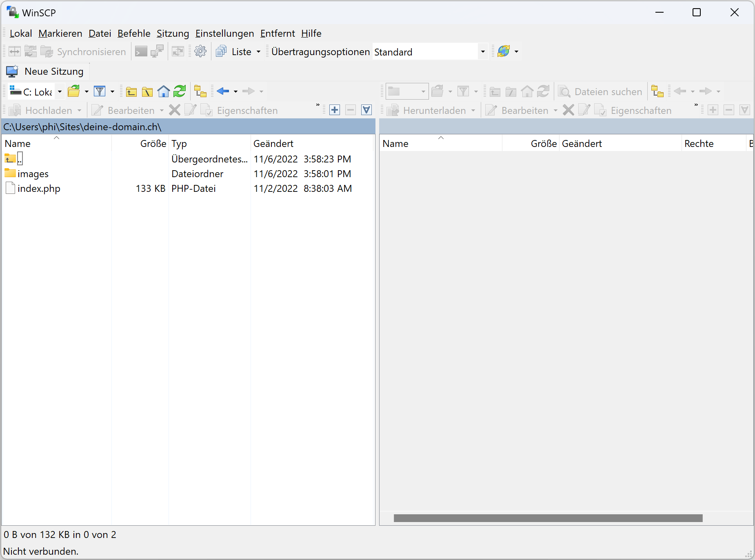Image resolution: width=755 pixels, height=560 pixels.
Task: Expand the globe update dropdown arrow
Action: (516, 52)
